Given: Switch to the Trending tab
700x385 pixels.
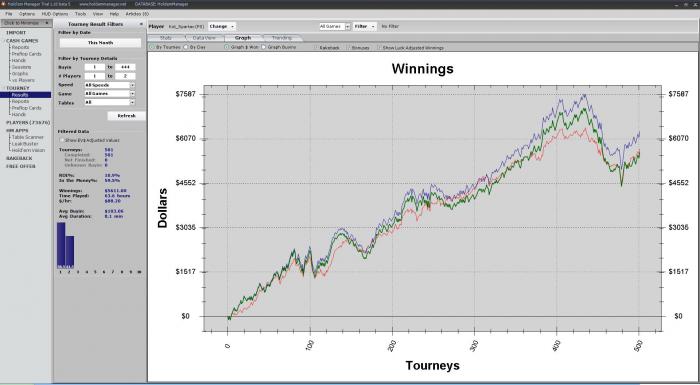Looking at the screenshot, I should [x=282, y=38].
